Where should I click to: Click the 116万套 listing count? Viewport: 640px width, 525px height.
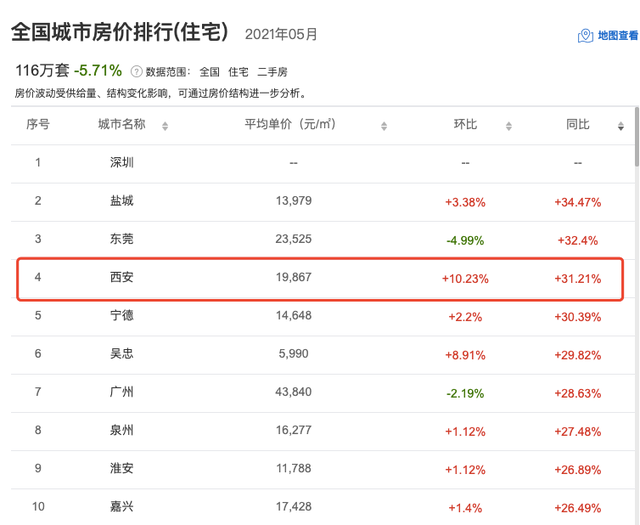[42, 71]
